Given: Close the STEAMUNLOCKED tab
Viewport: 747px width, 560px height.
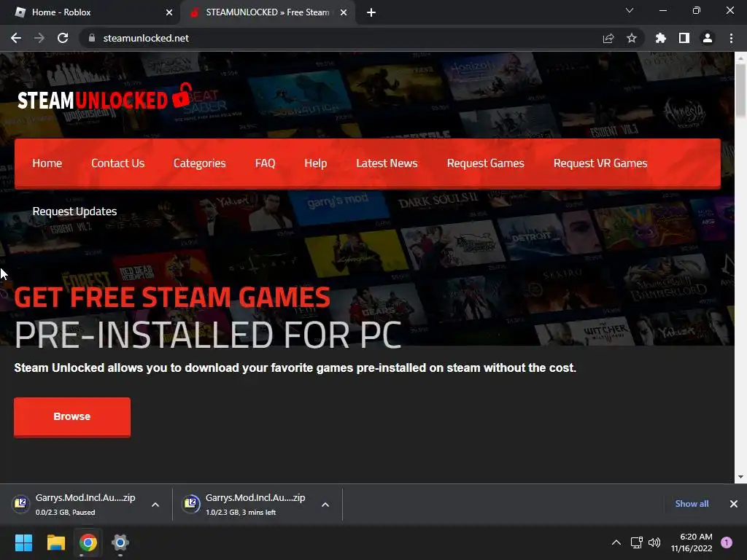Looking at the screenshot, I should (x=344, y=12).
